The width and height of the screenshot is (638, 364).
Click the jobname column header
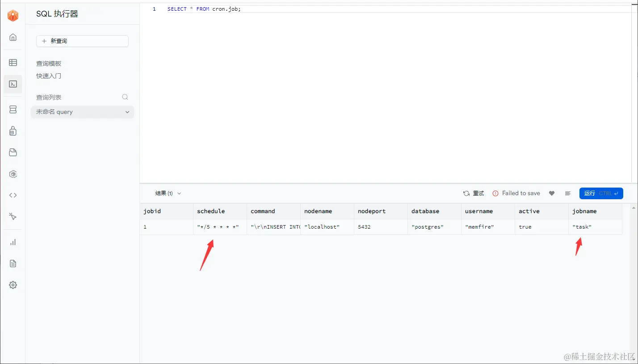tap(595, 211)
